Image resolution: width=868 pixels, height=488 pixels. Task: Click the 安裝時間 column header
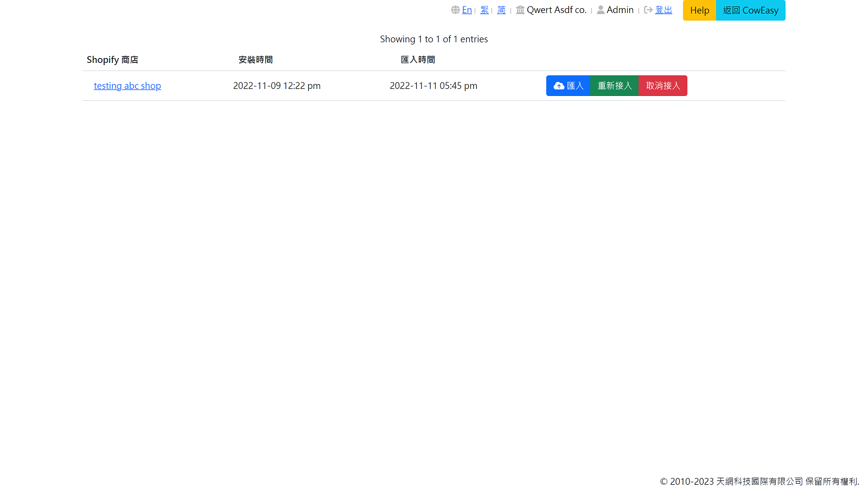coord(256,60)
